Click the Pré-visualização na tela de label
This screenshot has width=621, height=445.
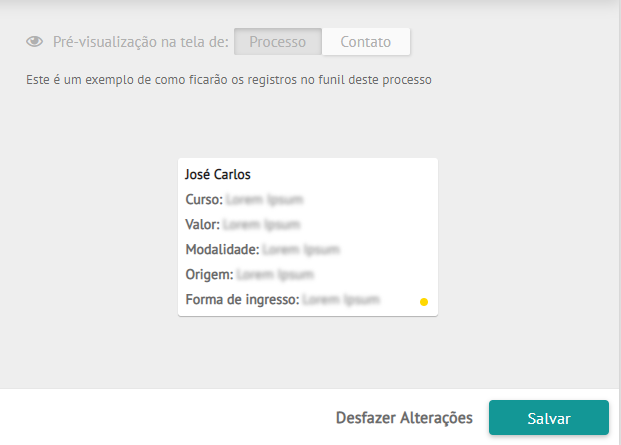[x=141, y=42]
